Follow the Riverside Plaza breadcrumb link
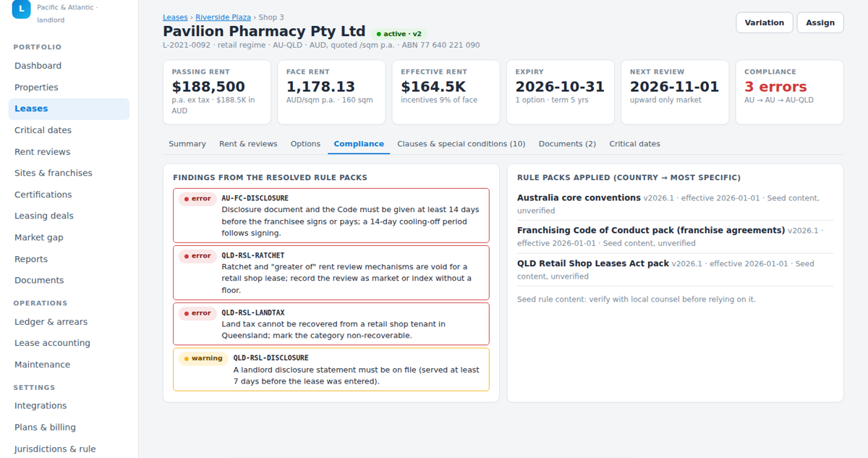 point(223,17)
